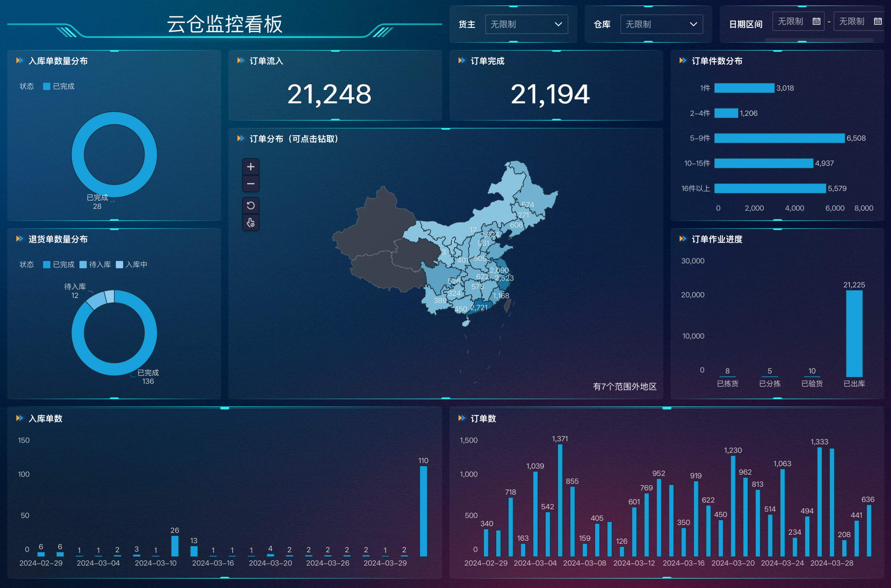The width and height of the screenshot is (891, 588).
Task: Click the 5-9件 bar showing 6,508
Action: 779,138
